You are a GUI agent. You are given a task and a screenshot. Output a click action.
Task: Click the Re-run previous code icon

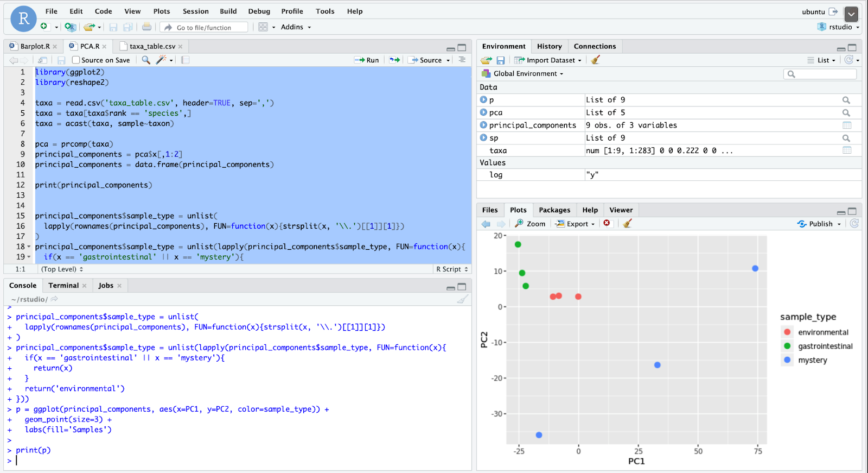tap(394, 60)
